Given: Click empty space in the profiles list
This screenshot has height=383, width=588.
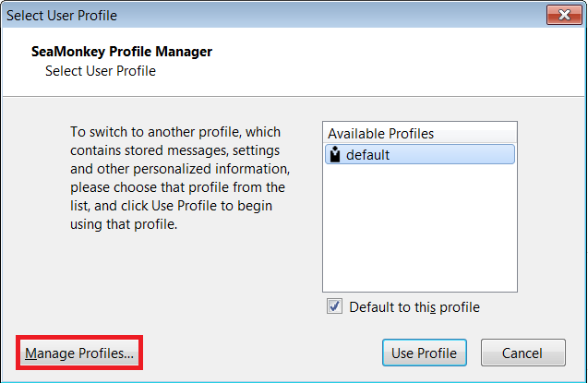Looking at the screenshot, I should point(420,229).
